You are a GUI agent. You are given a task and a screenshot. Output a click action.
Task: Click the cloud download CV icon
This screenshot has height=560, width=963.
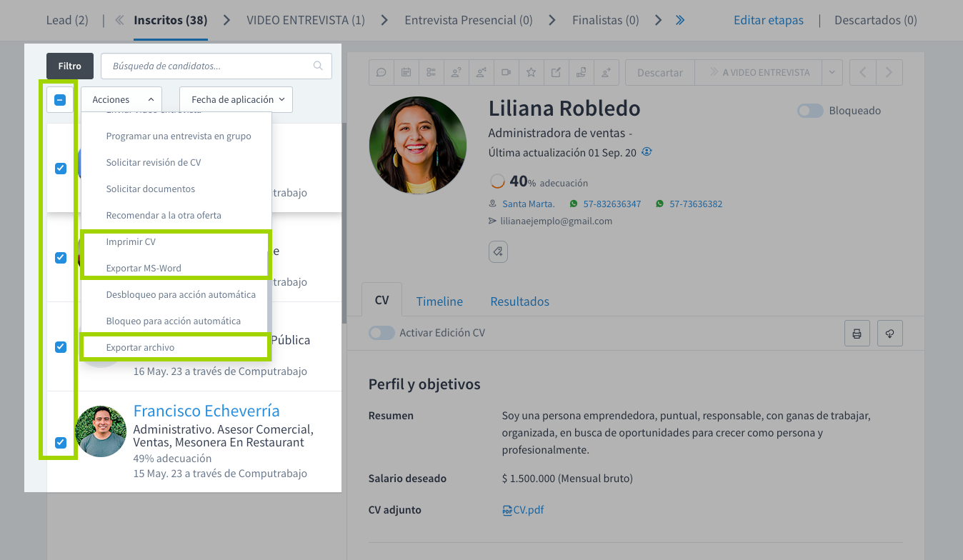click(889, 334)
